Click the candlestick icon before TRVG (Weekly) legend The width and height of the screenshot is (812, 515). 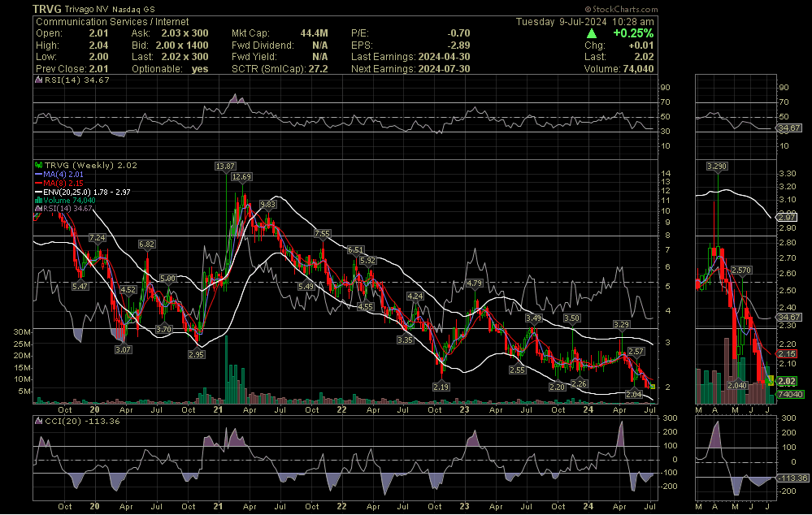pos(38,166)
